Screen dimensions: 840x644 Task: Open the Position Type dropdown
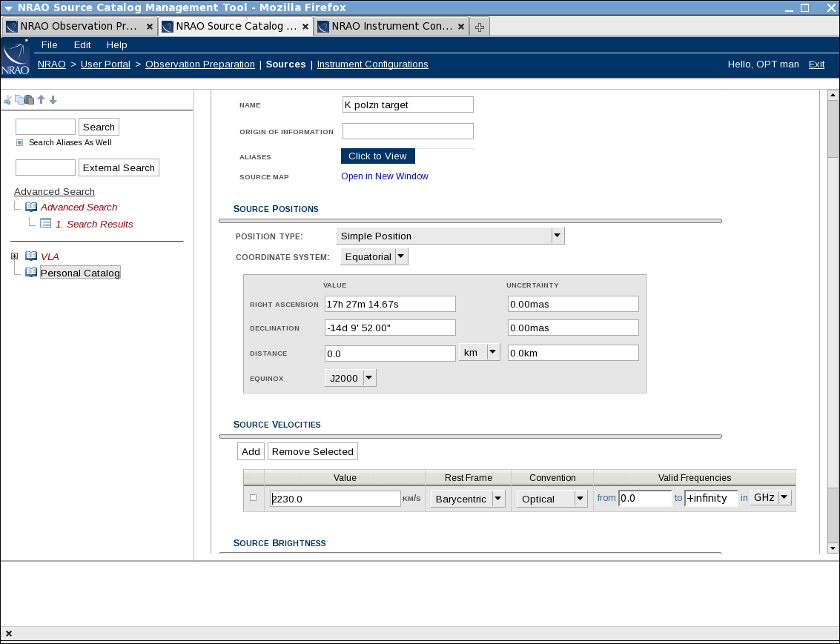tap(557, 236)
